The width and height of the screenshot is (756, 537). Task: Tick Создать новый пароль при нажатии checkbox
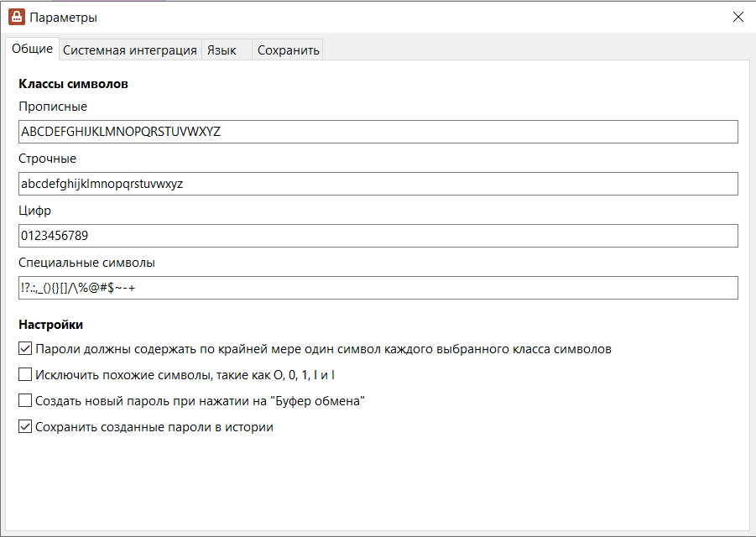click(x=25, y=401)
